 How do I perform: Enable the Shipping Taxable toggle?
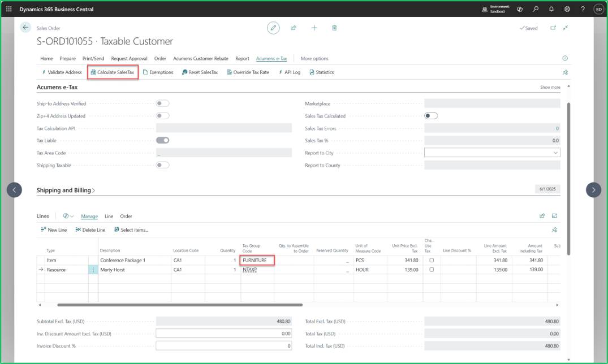(x=162, y=165)
